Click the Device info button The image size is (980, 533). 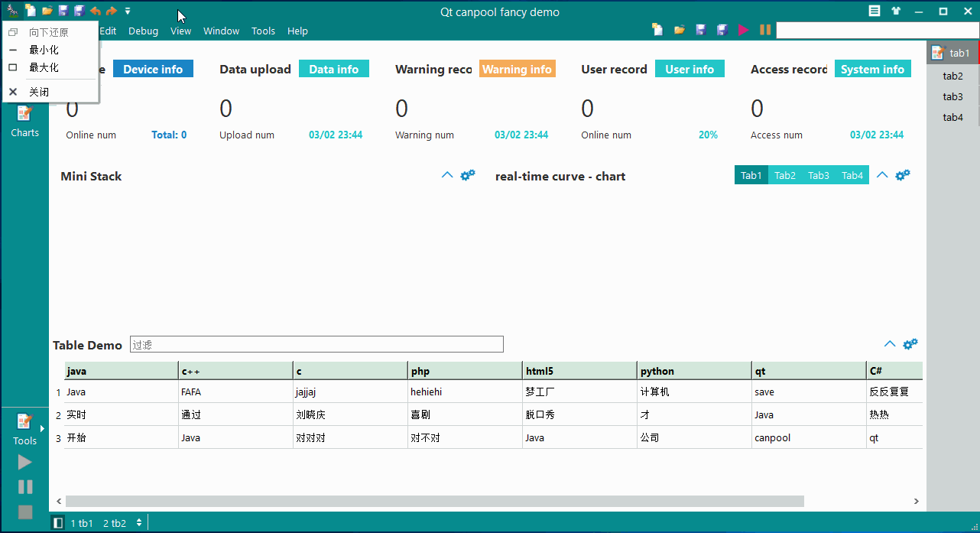(153, 69)
